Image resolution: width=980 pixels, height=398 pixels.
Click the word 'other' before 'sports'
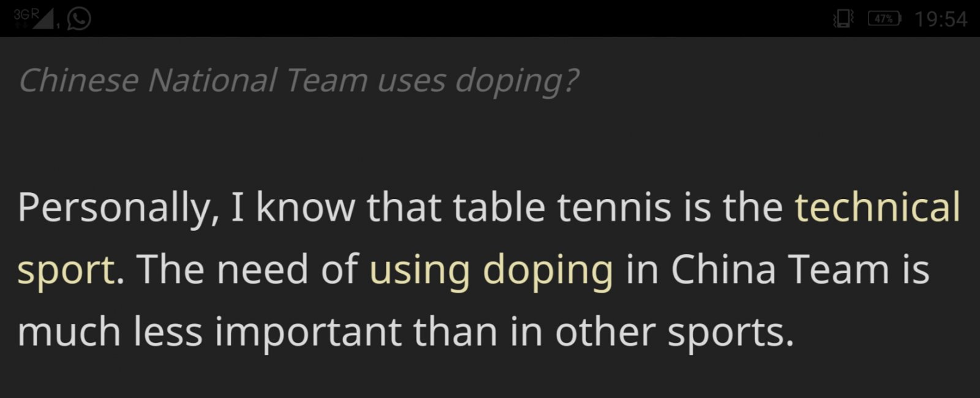point(605,332)
